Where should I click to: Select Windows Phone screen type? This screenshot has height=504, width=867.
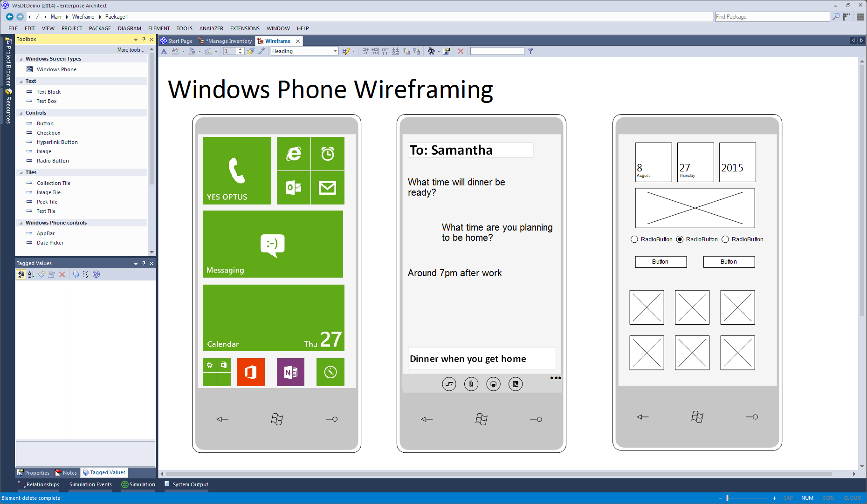[56, 69]
